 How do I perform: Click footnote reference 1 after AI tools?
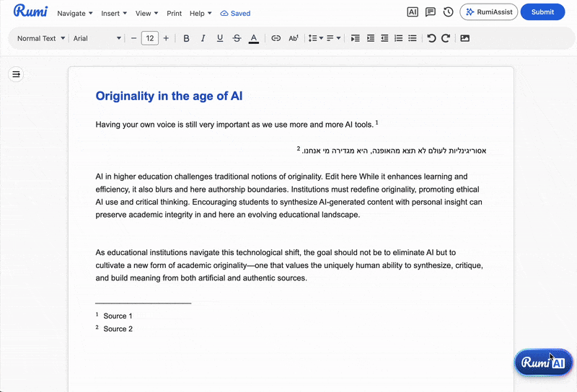point(376,122)
